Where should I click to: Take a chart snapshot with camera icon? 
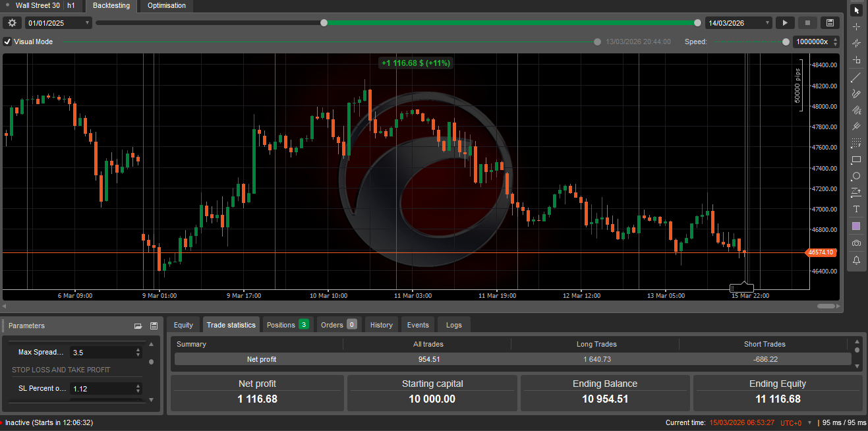pos(856,243)
